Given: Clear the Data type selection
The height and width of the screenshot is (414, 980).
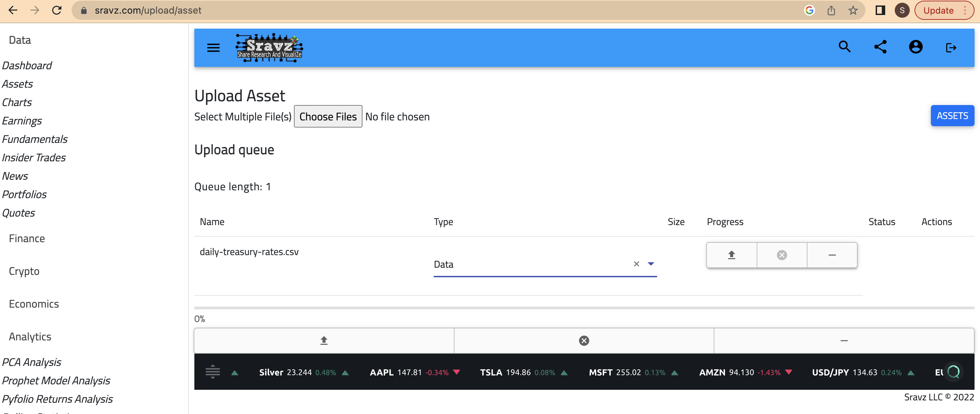Looking at the screenshot, I should (x=637, y=264).
